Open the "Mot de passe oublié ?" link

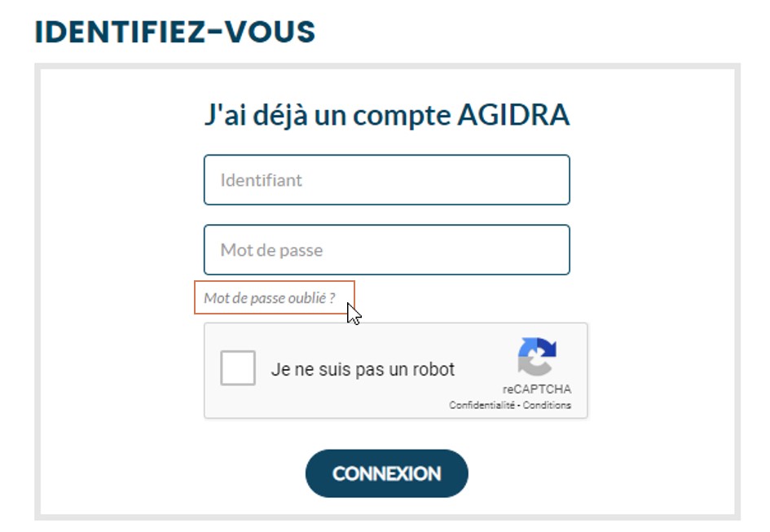270,298
